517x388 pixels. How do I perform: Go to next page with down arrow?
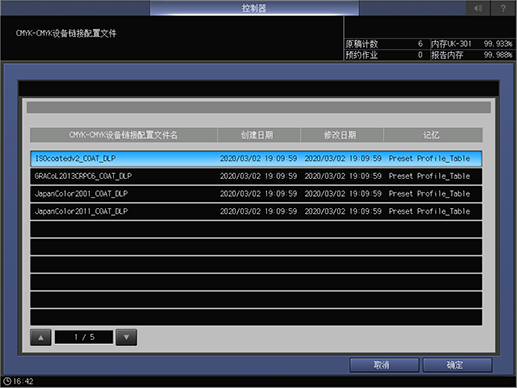click(126, 337)
